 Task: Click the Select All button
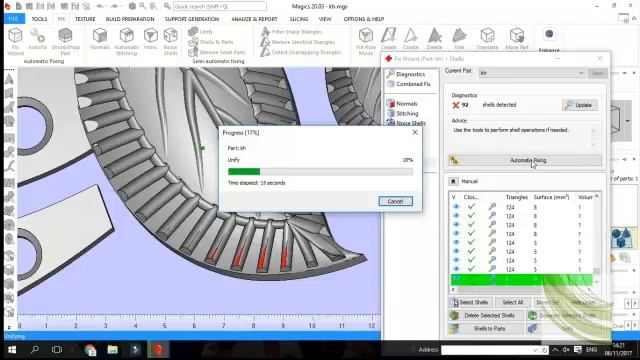click(513, 302)
